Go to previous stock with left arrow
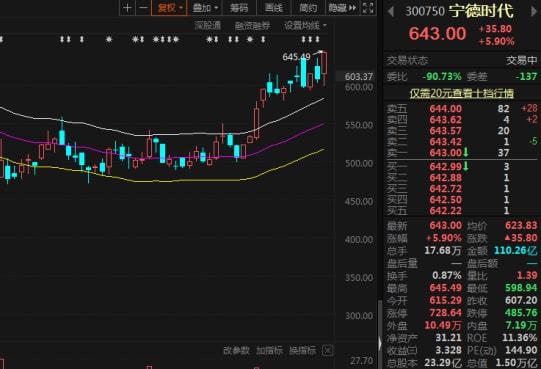 (x=391, y=11)
